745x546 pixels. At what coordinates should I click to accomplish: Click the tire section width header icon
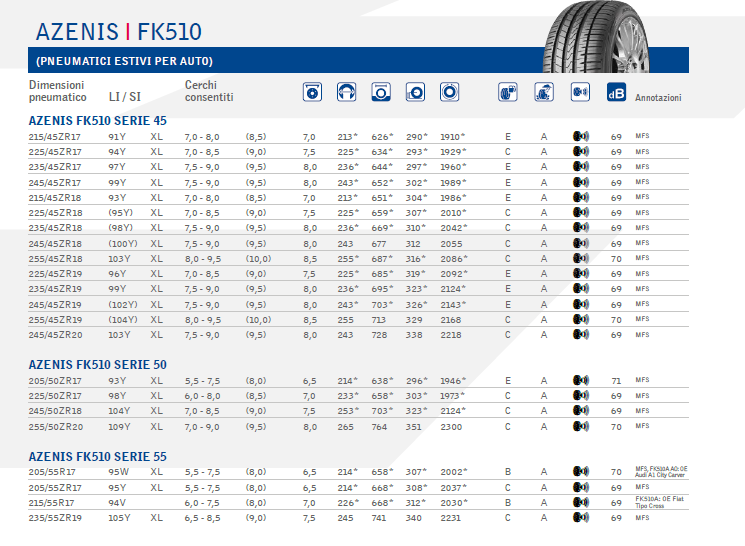(x=347, y=93)
